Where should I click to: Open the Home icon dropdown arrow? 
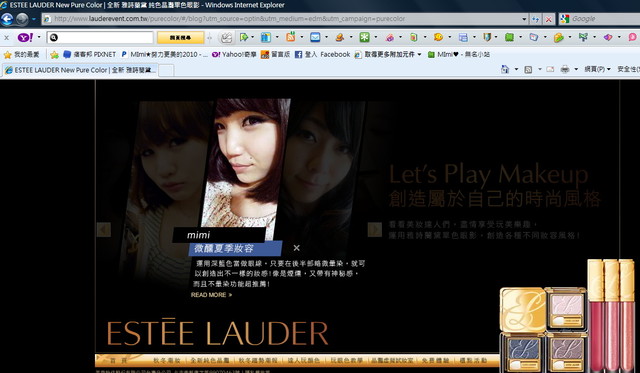(x=516, y=69)
